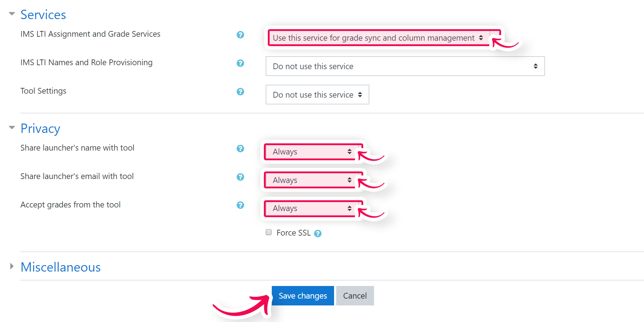Click the Save changes button
Viewport: 644px width, 322px height.
pyautogui.click(x=303, y=296)
